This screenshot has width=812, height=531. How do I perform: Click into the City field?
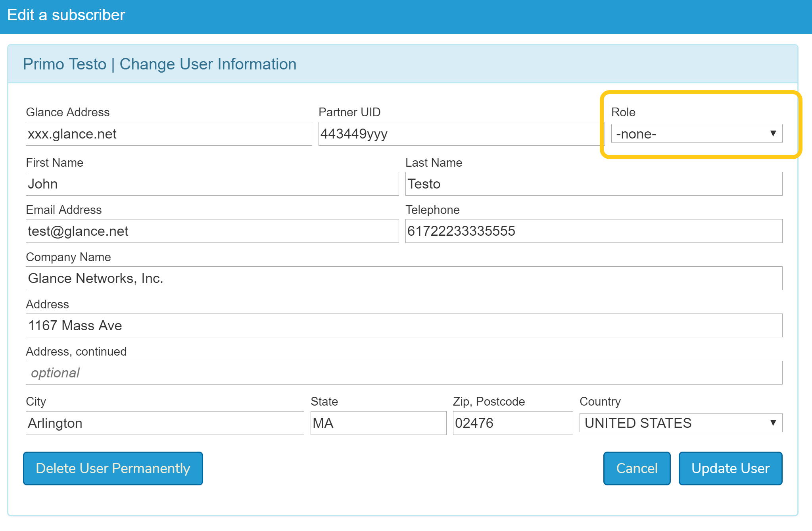pyautogui.click(x=165, y=423)
